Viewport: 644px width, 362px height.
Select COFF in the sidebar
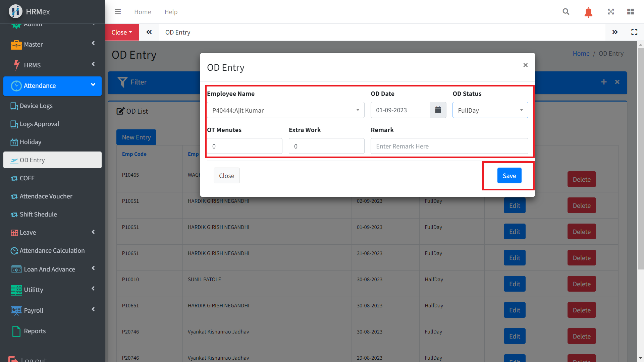[x=27, y=178]
